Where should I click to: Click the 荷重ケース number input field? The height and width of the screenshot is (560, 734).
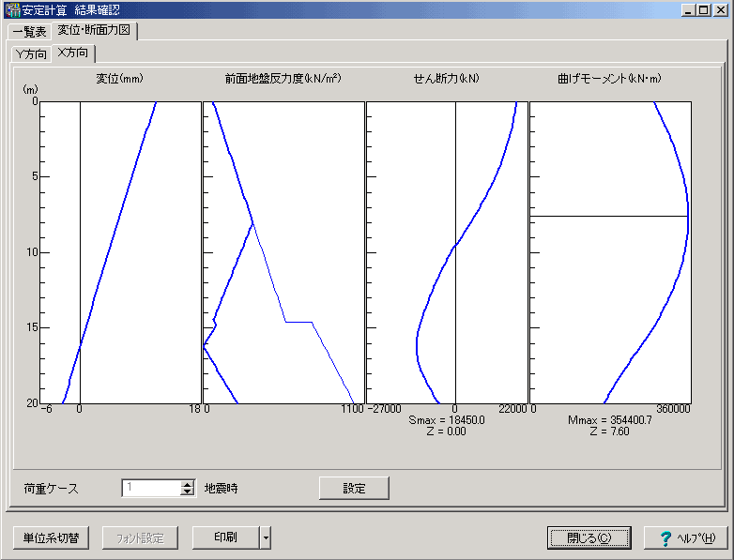pyautogui.click(x=150, y=488)
